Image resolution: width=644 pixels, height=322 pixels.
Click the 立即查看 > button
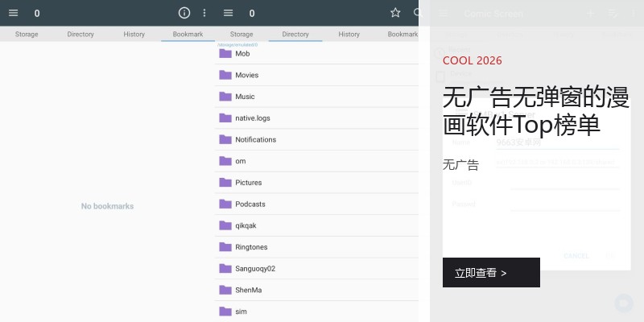click(x=491, y=272)
